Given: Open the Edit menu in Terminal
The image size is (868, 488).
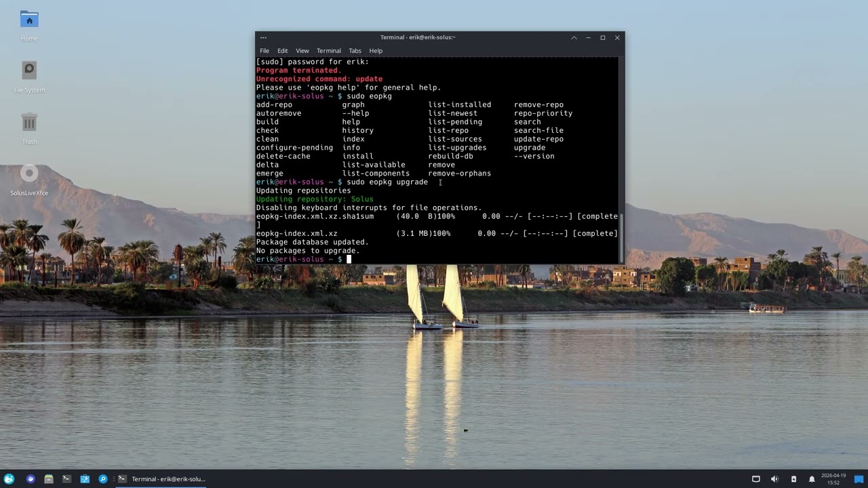Looking at the screenshot, I should [x=282, y=51].
